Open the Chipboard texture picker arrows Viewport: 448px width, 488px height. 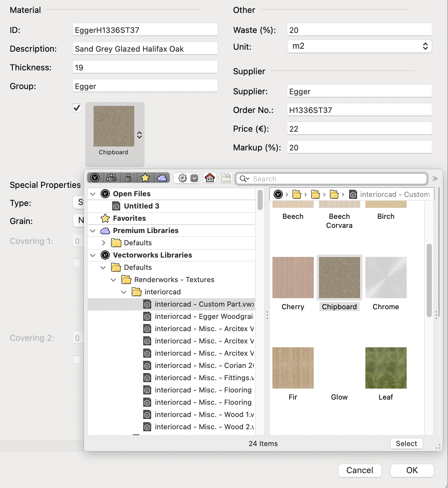pos(139,135)
